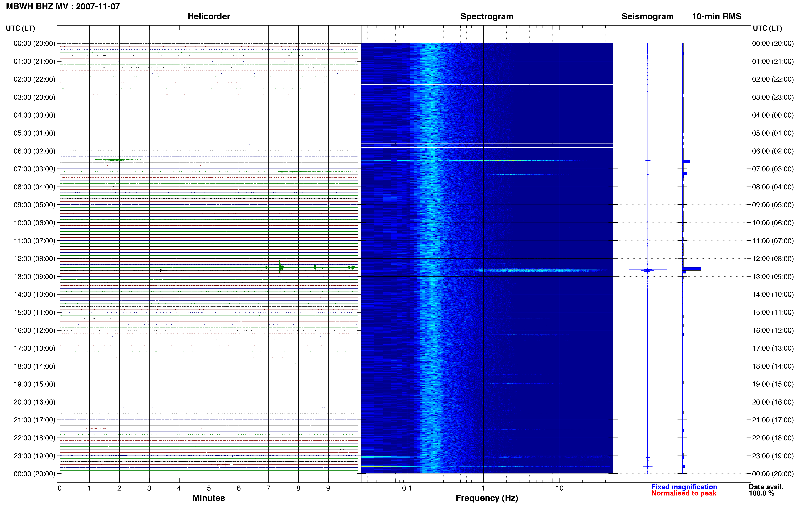Select left axis label '06:00 (02:00)'
This screenshot has height=508, width=812.
[x=34, y=151]
